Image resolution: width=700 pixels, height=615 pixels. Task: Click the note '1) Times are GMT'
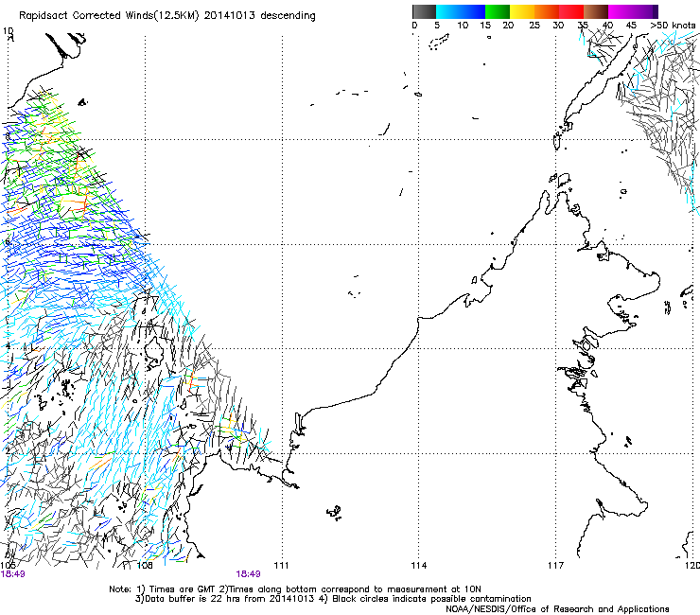click(x=176, y=589)
